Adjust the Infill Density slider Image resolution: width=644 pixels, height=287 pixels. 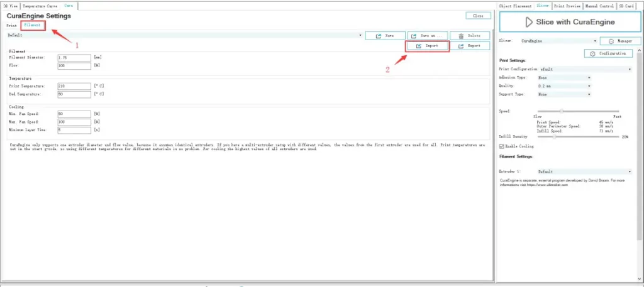point(578,137)
